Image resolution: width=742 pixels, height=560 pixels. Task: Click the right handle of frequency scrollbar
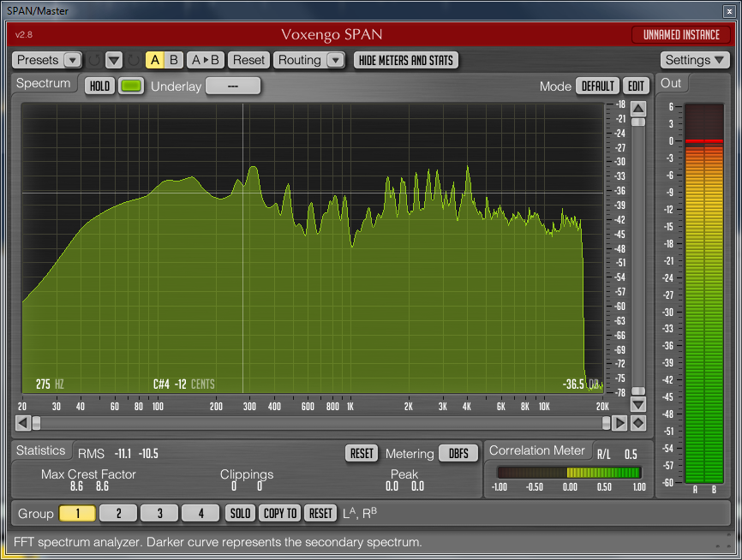click(x=606, y=423)
